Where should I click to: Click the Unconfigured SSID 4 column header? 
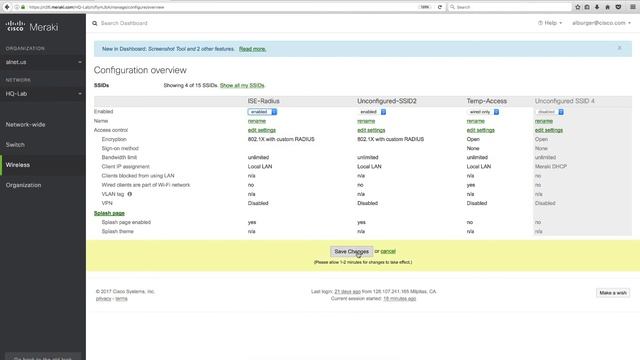564,101
